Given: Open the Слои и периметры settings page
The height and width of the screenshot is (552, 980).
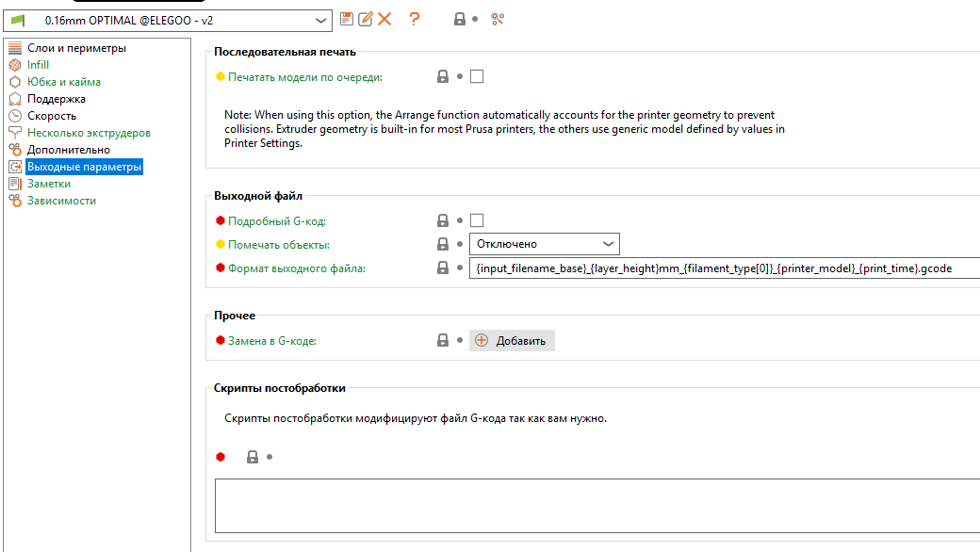Looking at the screenshot, I should tap(76, 48).
